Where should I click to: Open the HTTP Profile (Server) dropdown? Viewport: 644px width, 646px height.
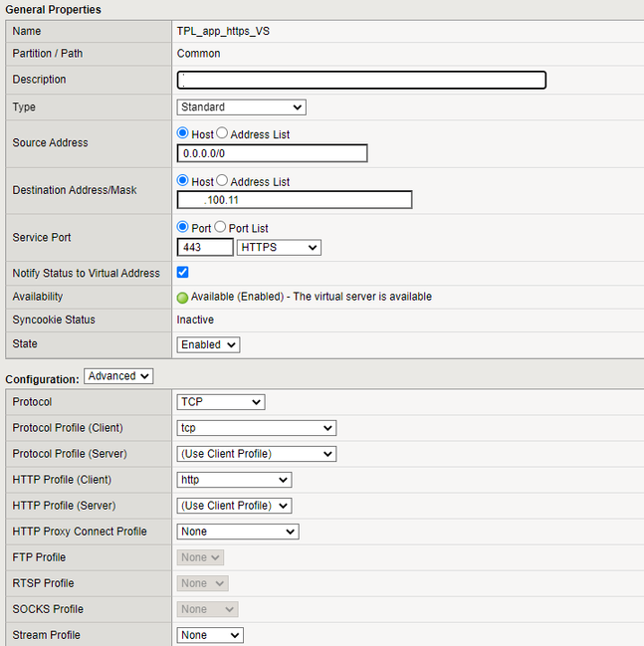pos(234,506)
